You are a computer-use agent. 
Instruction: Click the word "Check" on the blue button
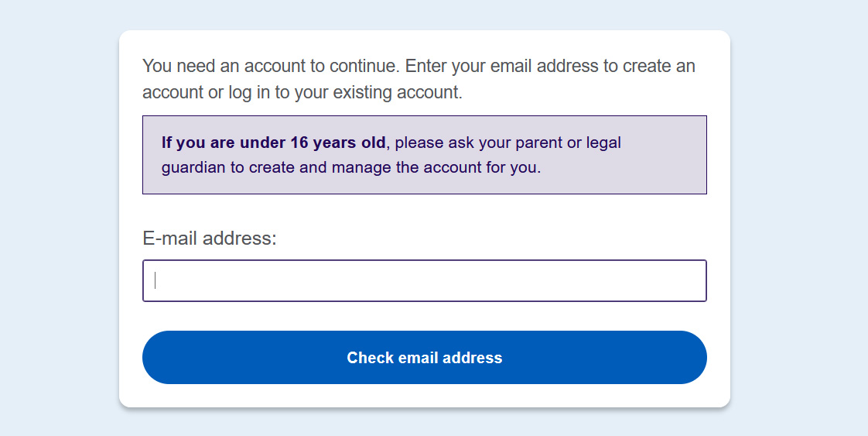(369, 358)
